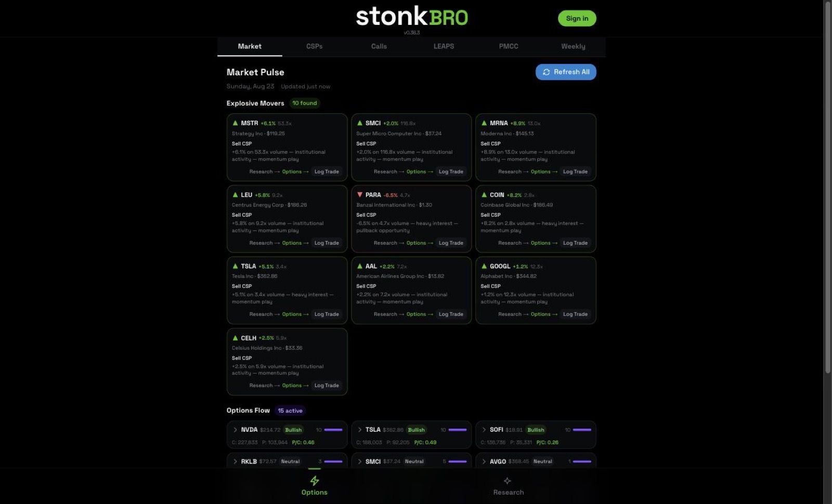Click the stonkBRO logo
832x504 pixels.
[x=412, y=17]
